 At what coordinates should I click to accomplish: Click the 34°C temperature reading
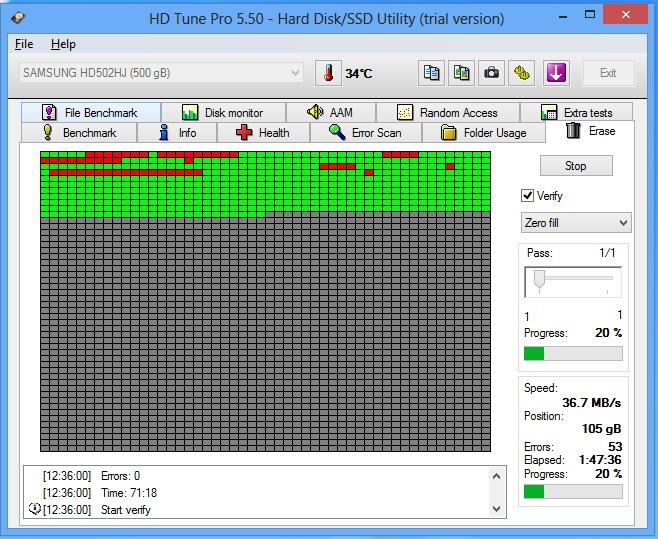(x=359, y=74)
